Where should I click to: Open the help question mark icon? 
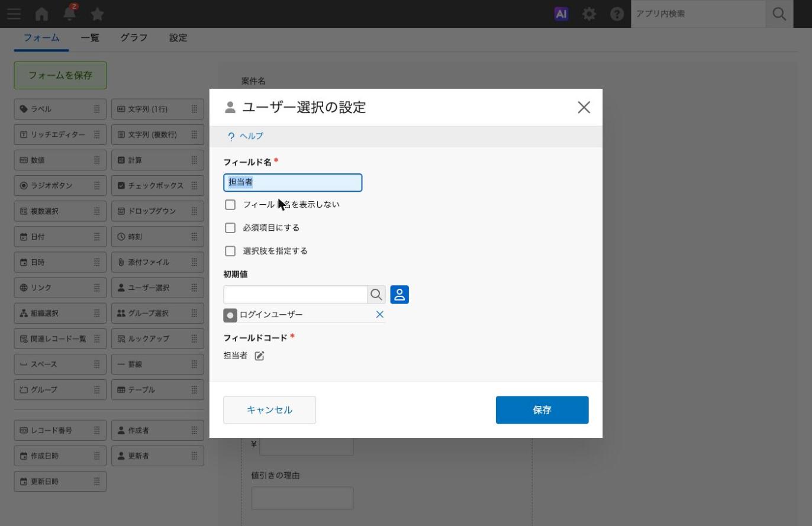[617, 14]
